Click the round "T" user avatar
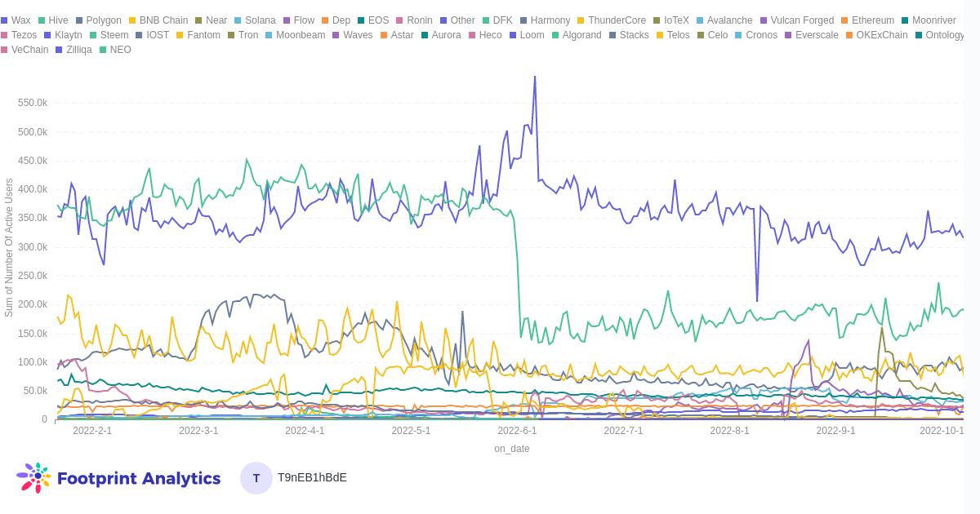 point(256,478)
